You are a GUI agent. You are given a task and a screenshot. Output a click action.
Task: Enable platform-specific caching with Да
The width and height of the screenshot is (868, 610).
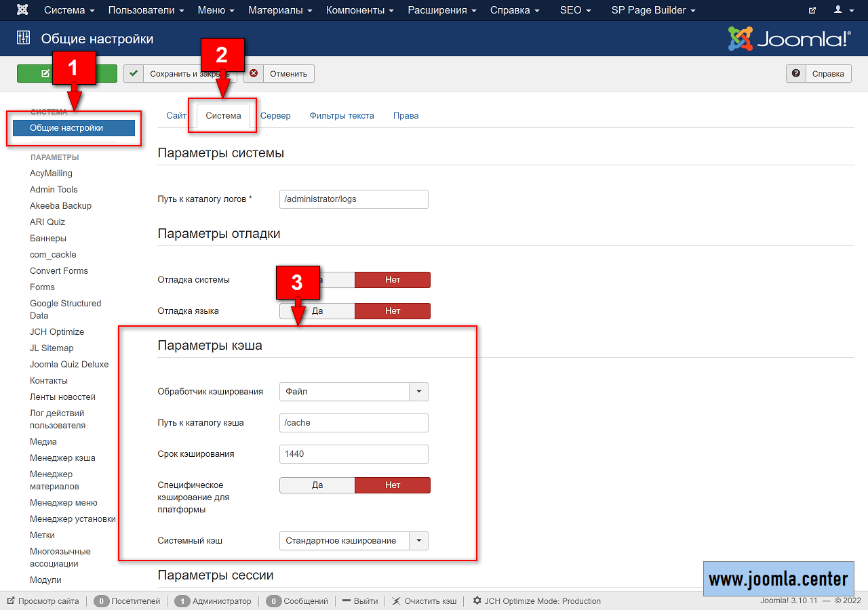(317, 485)
